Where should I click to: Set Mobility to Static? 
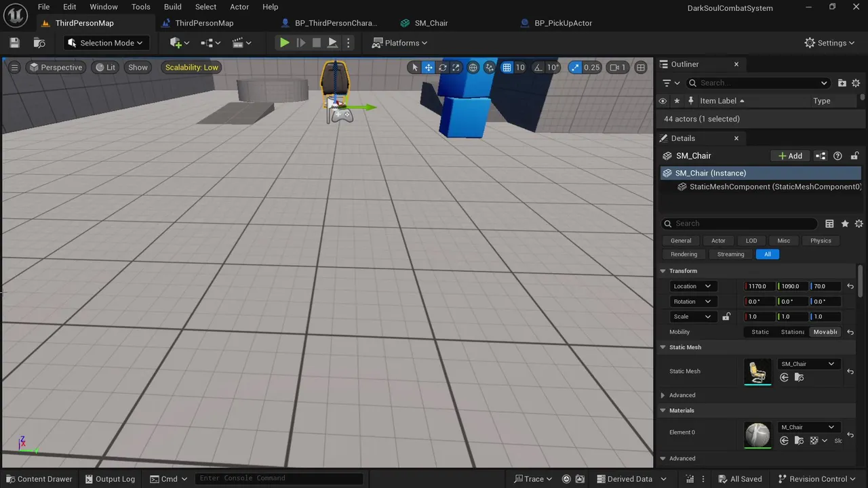[760, 332]
